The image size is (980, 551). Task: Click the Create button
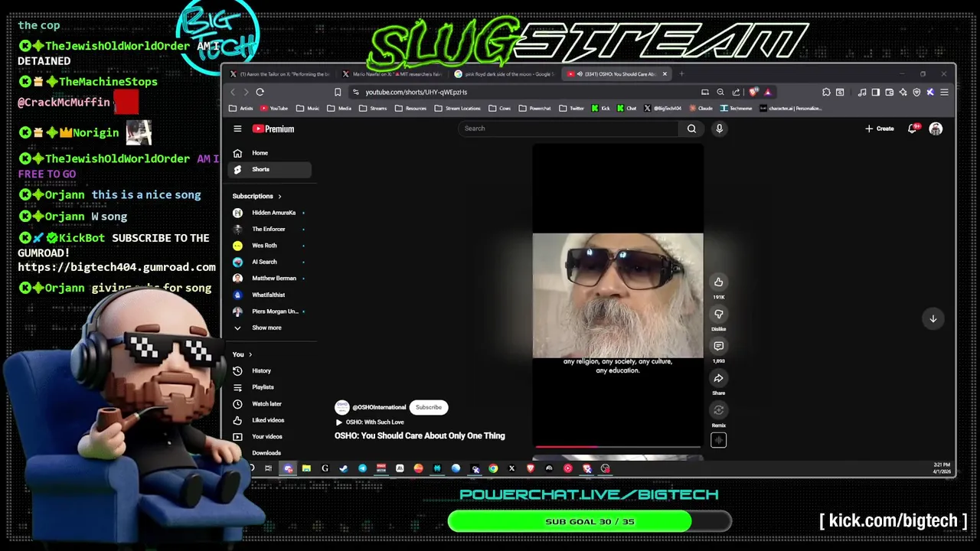click(x=879, y=129)
